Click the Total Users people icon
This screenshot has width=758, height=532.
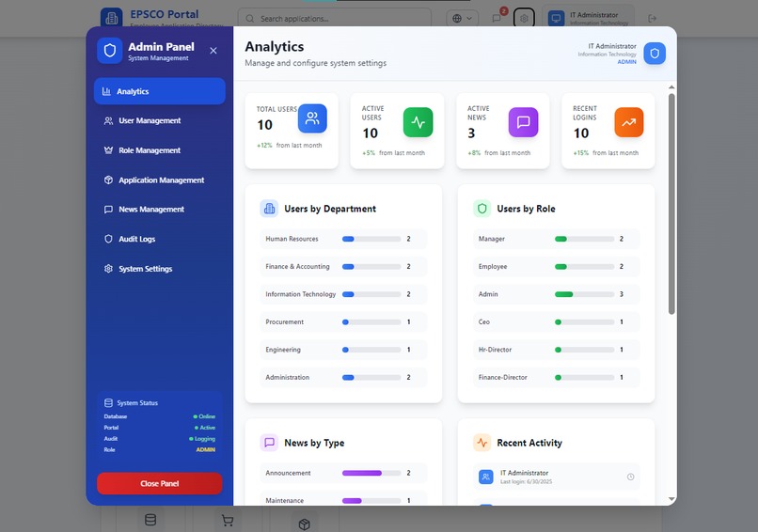coord(312,118)
